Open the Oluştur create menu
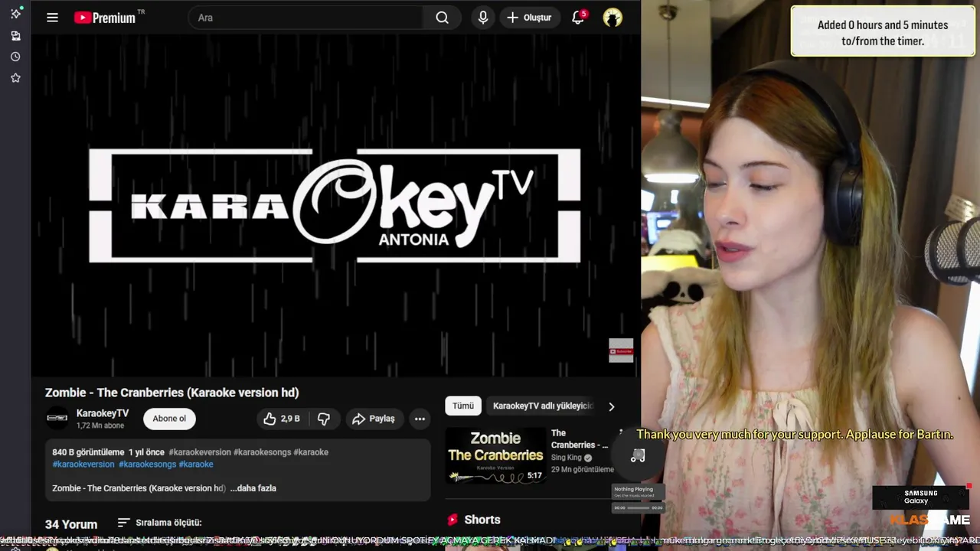Viewport: 980px width, 551px height. 530,18
